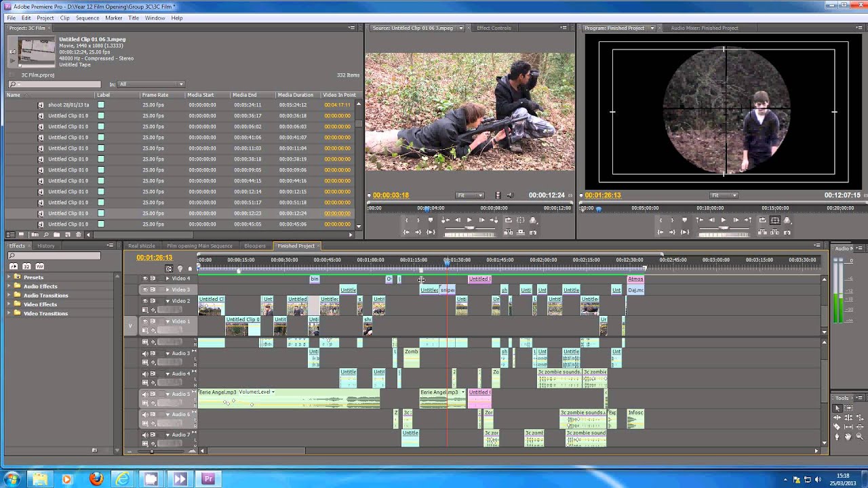Switch to Real shizzle sequence tab
This screenshot has height=488, width=868.
(142, 245)
